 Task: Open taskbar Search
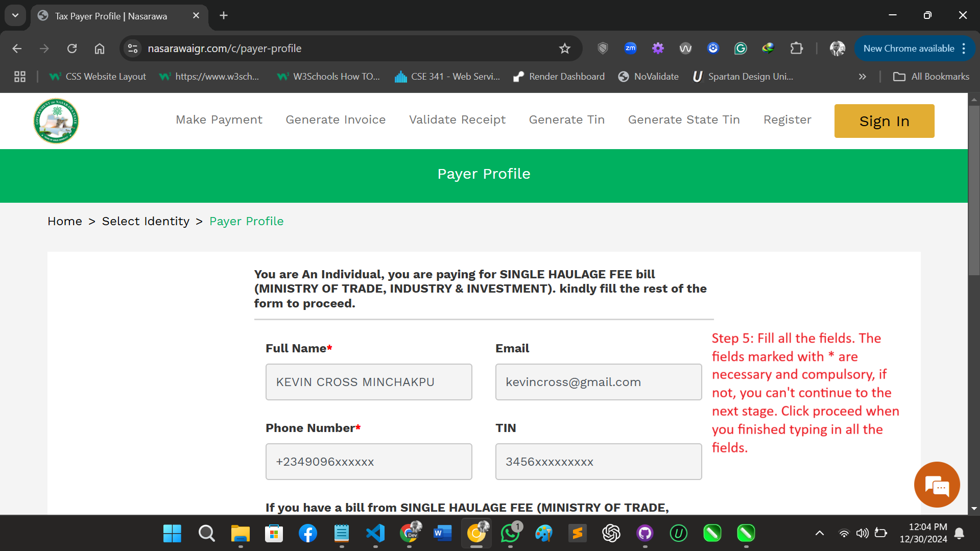(x=206, y=534)
